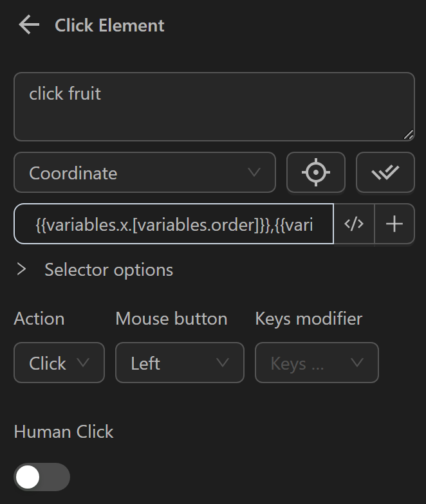Click the "Human Click" label

[64, 432]
